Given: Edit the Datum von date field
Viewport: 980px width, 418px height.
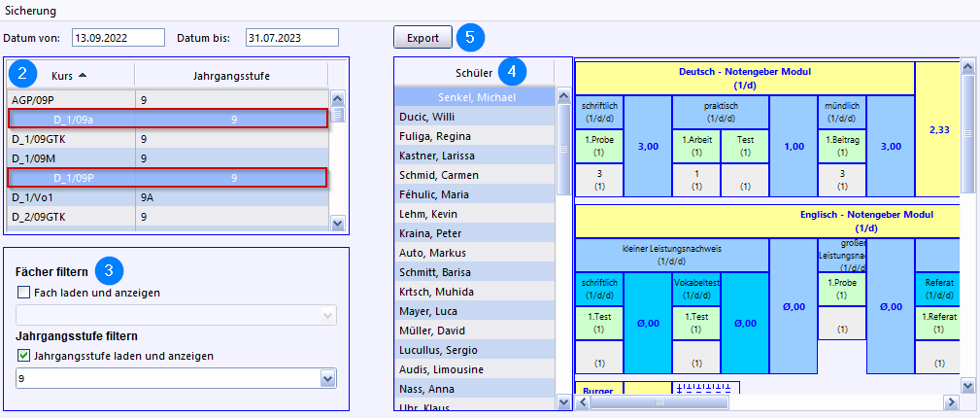Looking at the screenshot, I should pos(118,38).
